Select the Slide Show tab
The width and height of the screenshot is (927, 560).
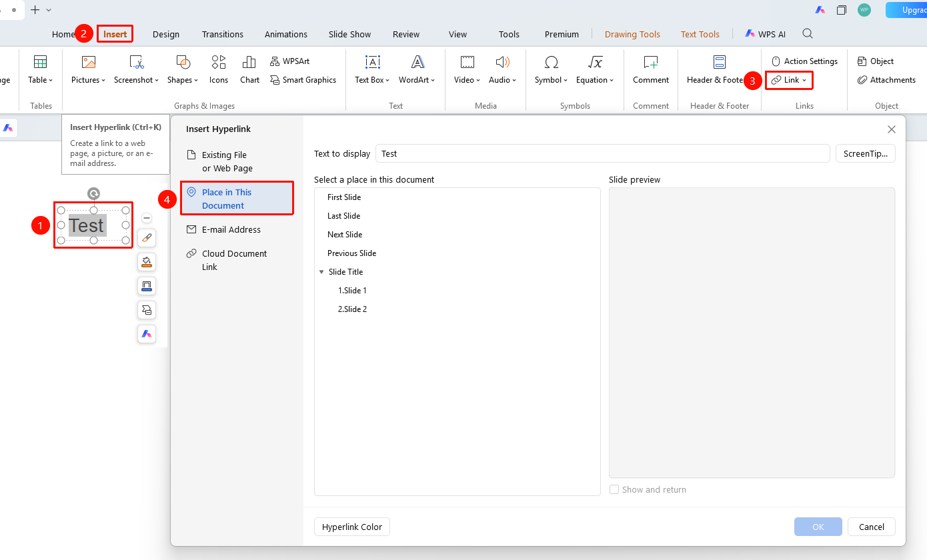(x=349, y=34)
